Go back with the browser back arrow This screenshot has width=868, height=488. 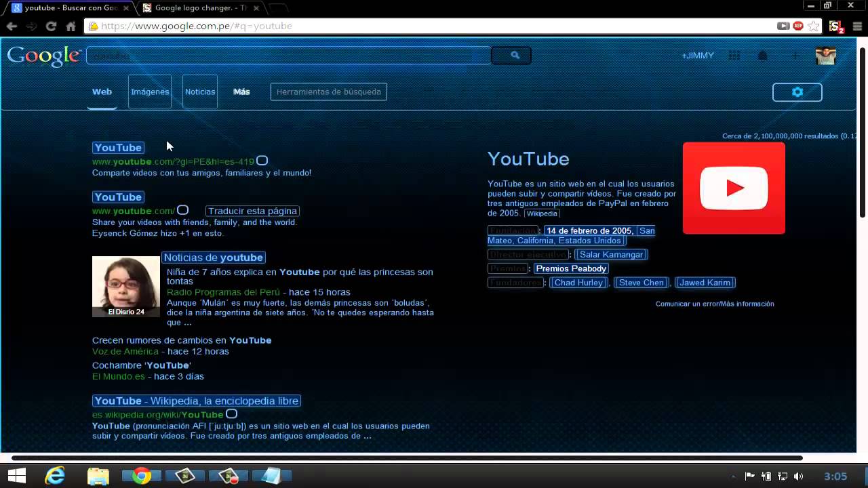(x=12, y=26)
